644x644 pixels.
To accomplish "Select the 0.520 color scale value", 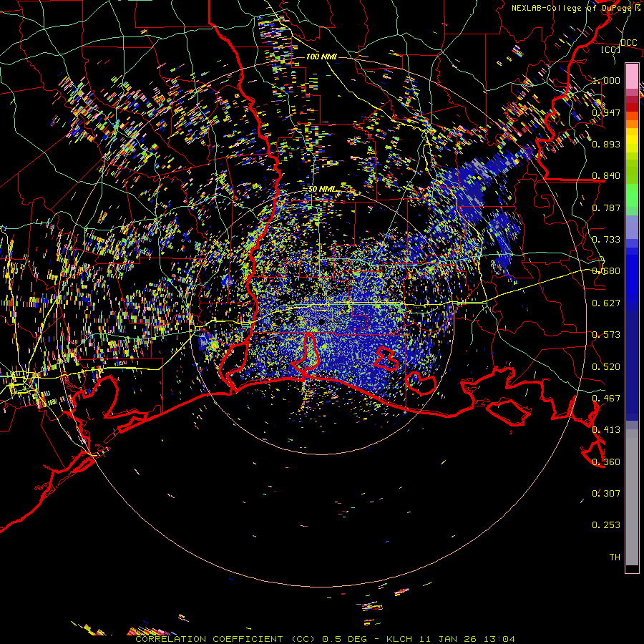I will (x=606, y=367).
